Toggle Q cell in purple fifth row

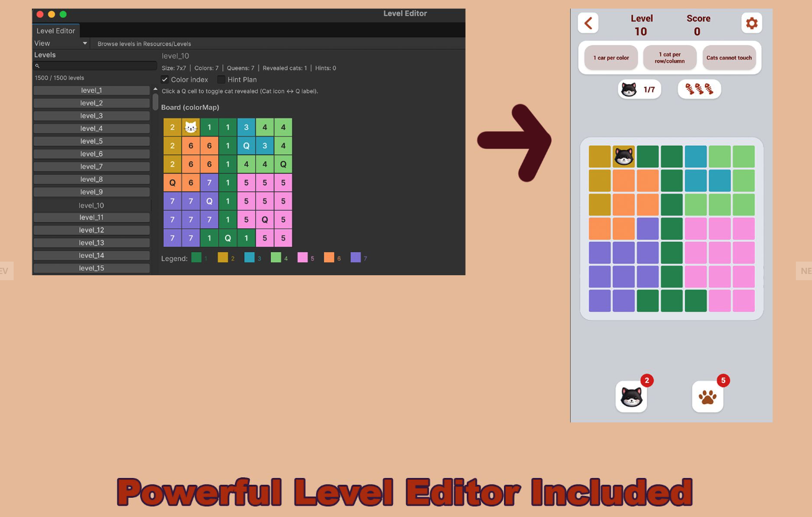pyautogui.click(x=210, y=201)
